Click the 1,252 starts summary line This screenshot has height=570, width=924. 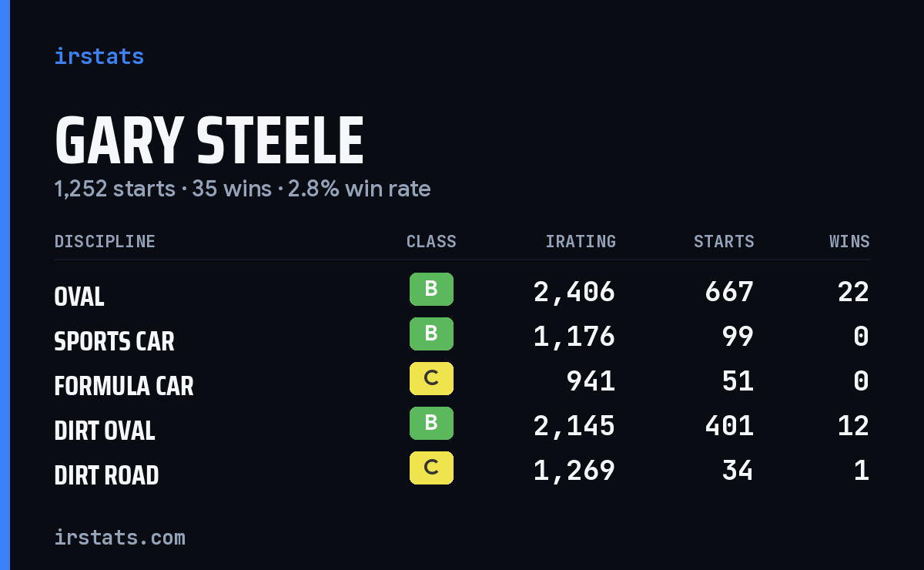[243, 189]
